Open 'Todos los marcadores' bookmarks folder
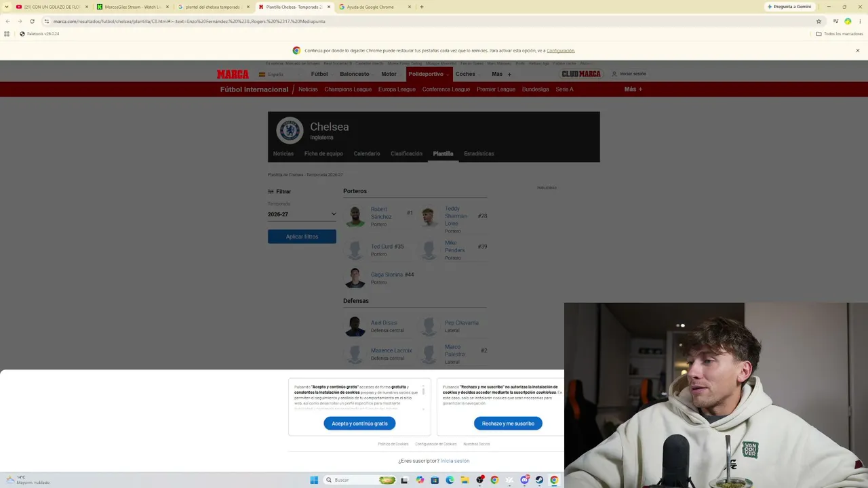The height and width of the screenshot is (488, 868). [x=840, y=34]
